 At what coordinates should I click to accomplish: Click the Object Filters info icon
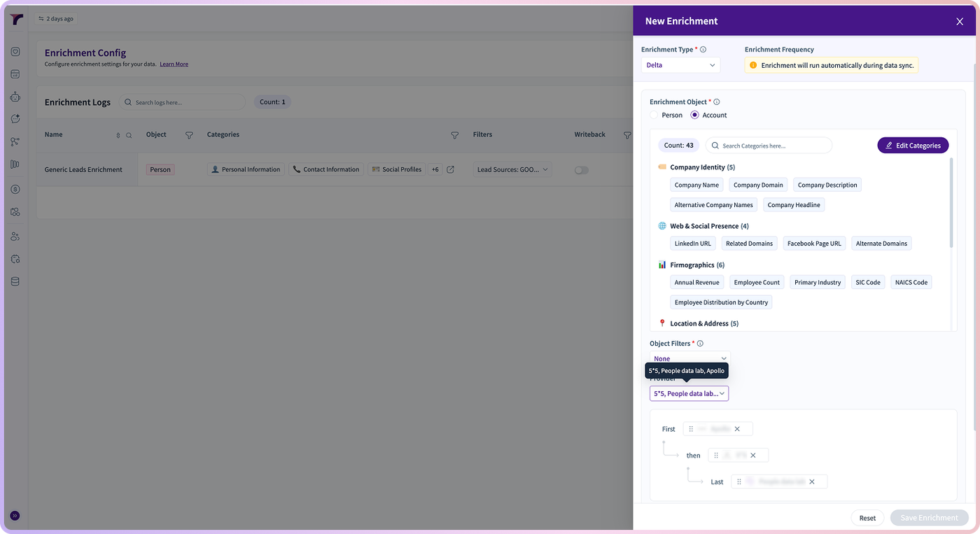click(x=700, y=344)
